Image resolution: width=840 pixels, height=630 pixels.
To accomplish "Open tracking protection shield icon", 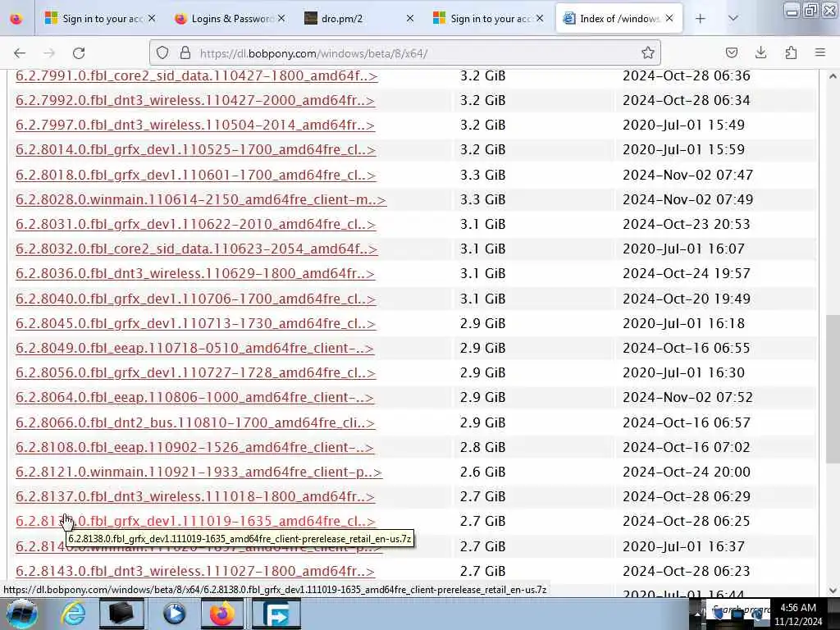I will point(162,53).
